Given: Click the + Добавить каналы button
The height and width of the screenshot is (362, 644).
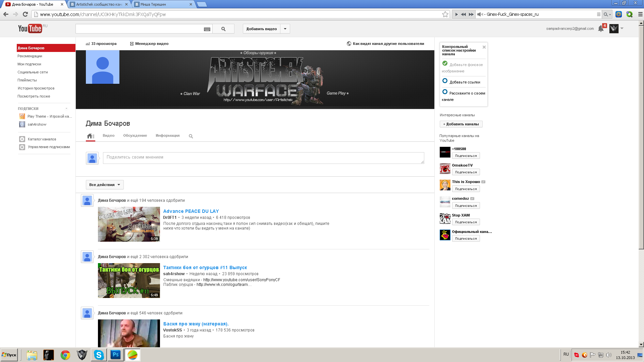Looking at the screenshot, I should tap(461, 124).
